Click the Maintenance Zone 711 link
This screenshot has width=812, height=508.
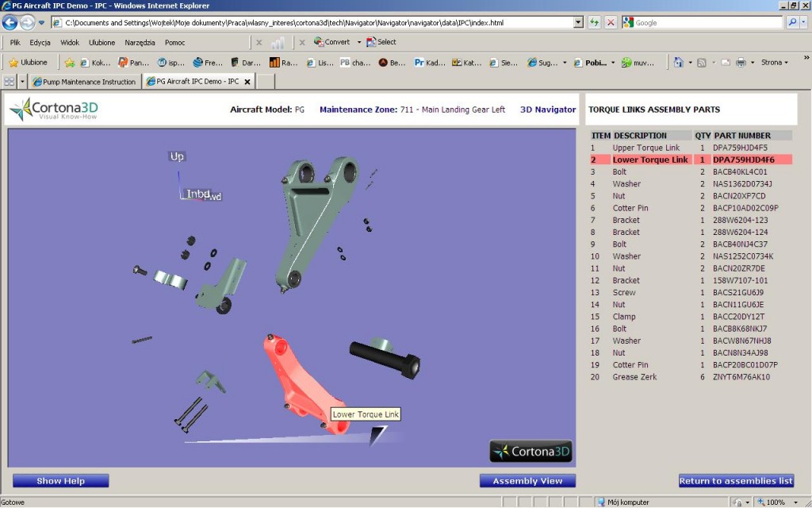point(412,110)
